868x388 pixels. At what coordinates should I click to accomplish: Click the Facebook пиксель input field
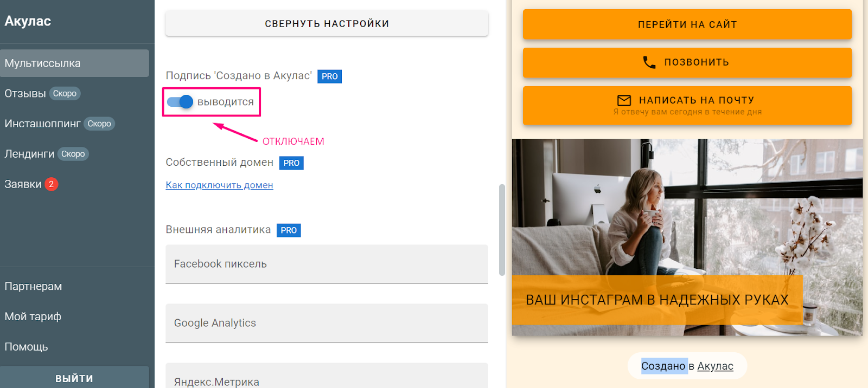pyautogui.click(x=327, y=264)
